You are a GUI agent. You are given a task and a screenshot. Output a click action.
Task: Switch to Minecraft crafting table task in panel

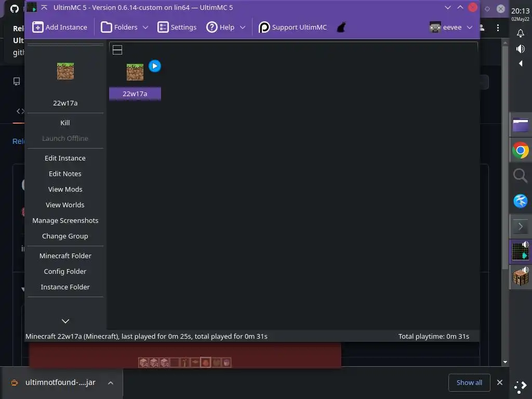tap(521, 276)
